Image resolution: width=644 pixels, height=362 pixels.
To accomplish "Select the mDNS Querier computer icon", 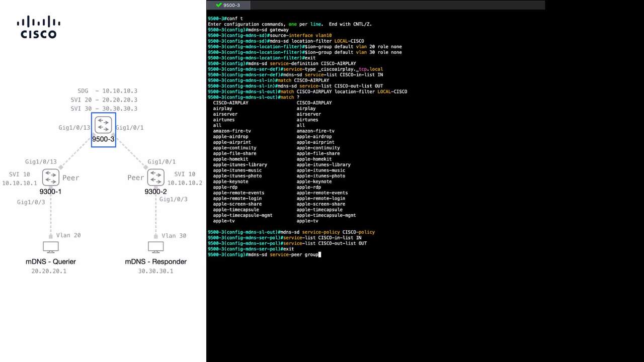I will click(x=50, y=248).
